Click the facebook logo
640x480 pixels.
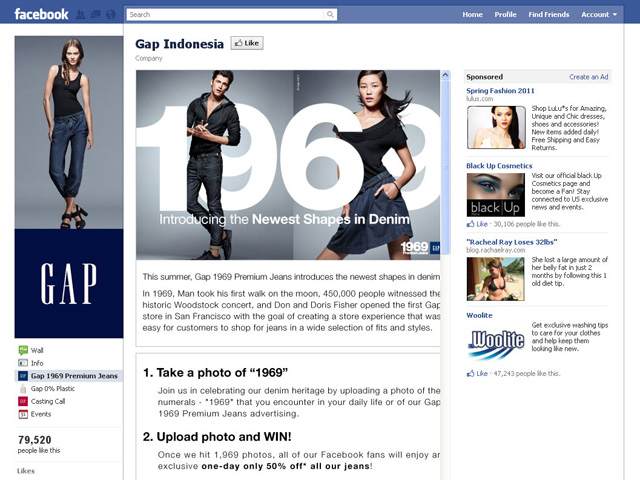coord(41,14)
